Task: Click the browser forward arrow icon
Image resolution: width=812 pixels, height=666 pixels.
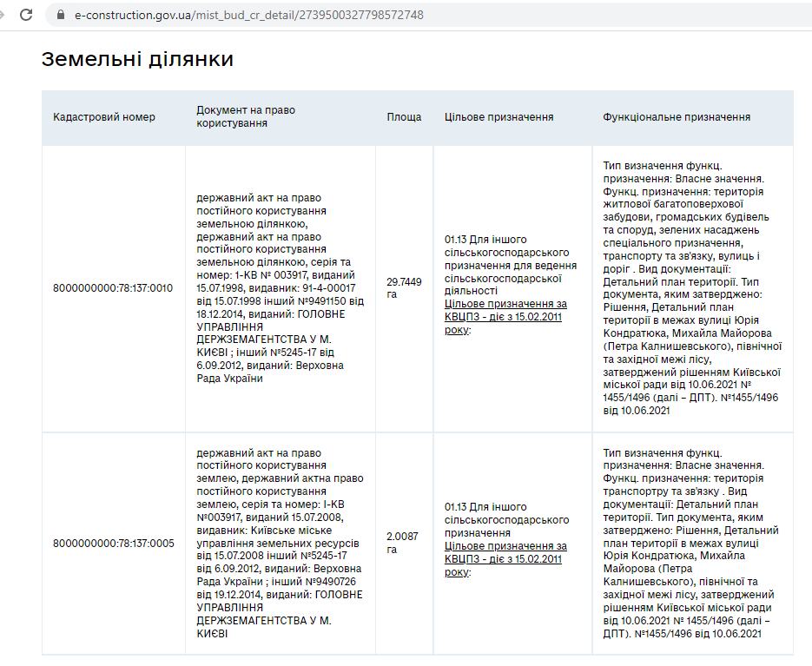Action: click(3, 15)
